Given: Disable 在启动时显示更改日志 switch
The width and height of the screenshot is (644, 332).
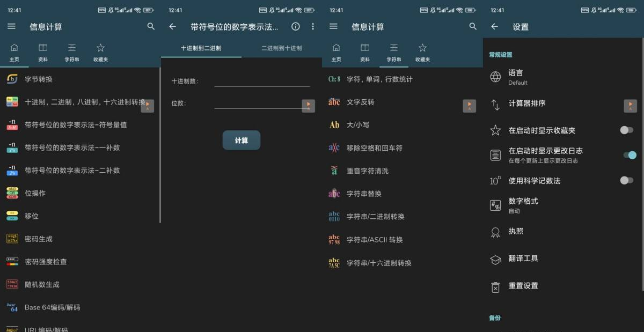Looking at the screenshot, I should pos(630,155).
